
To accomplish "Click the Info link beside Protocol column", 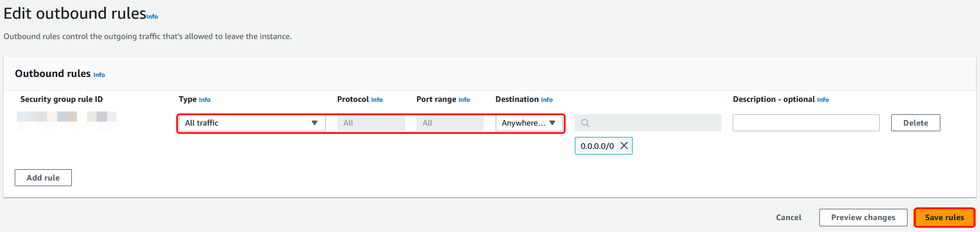I will tap(377, 100).
